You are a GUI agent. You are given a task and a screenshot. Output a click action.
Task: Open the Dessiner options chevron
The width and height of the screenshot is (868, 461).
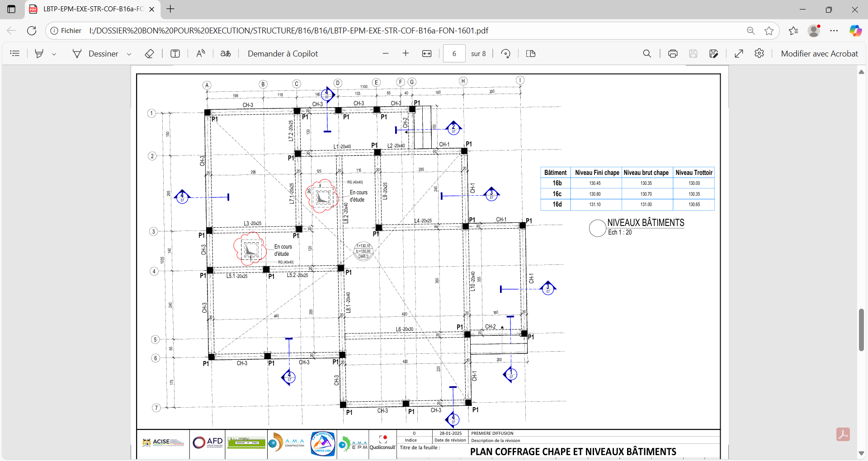pos(129,54)
